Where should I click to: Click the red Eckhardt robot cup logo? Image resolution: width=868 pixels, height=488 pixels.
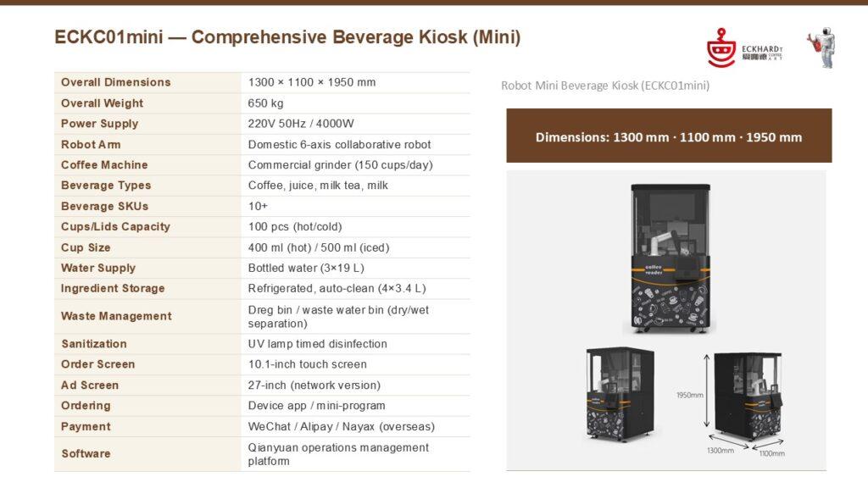coord(721,47)
